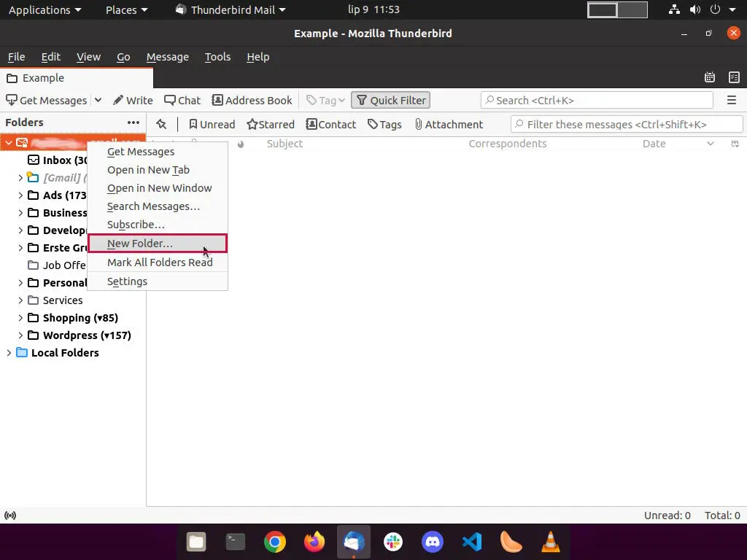Open the Help menu
This screenshot has height=560, width=747.
(x=258, y=57)
